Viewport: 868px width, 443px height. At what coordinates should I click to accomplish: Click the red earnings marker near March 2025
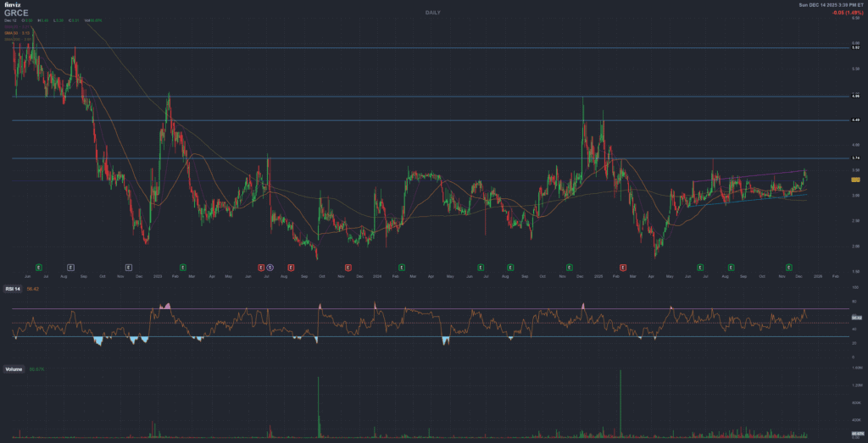pos(623,267)
